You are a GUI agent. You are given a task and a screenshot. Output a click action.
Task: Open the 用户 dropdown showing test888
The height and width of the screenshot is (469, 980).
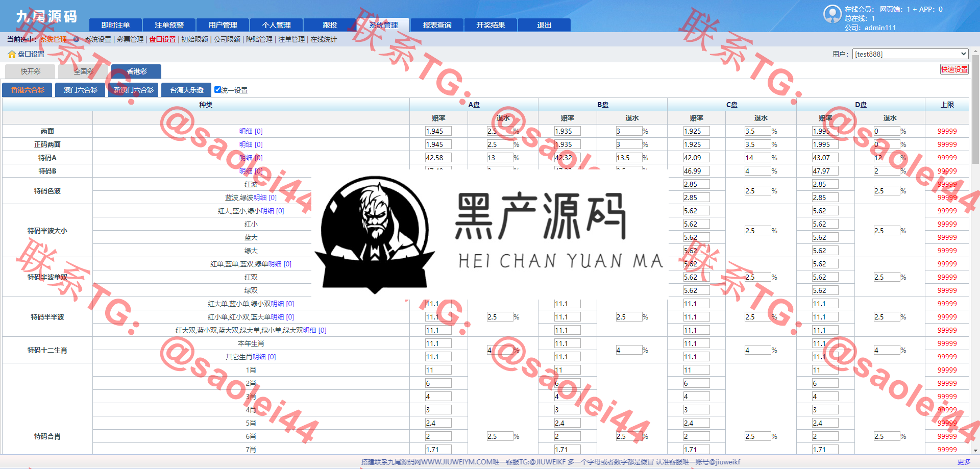point(910,54)
